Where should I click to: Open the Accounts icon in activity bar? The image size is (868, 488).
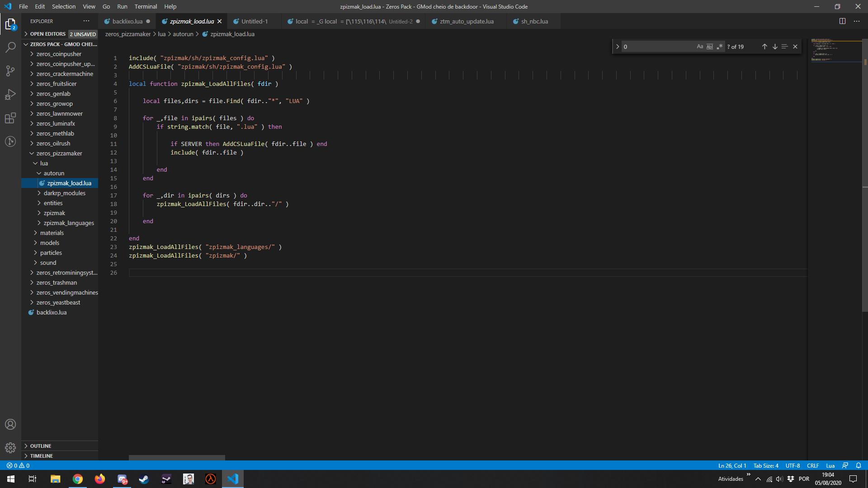pyautogui.click(x=10, y=424)
